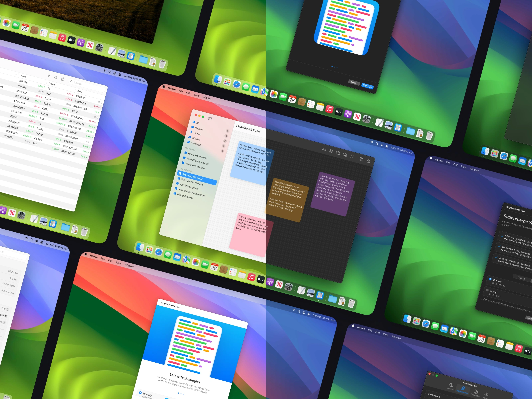Screen dimensions: 532x399
Task: Click the duplicate icon beside the board share icon
Action: click(x=361, y=159)
